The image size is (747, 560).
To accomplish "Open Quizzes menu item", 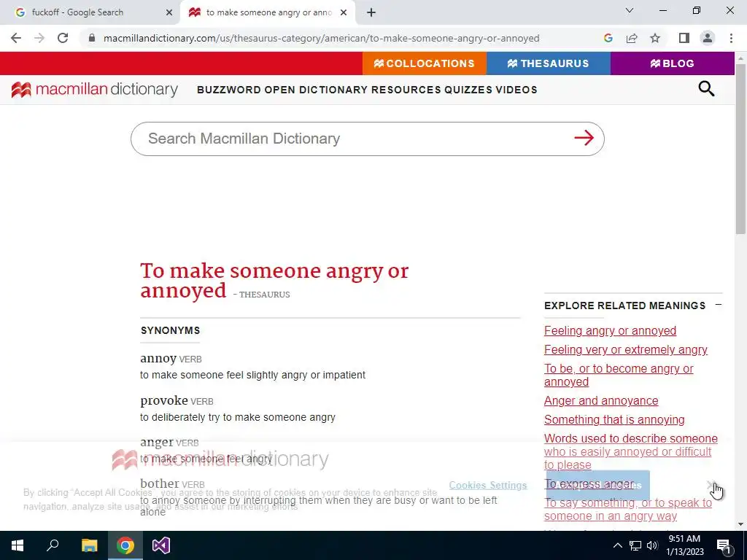I will click(468, 90).
